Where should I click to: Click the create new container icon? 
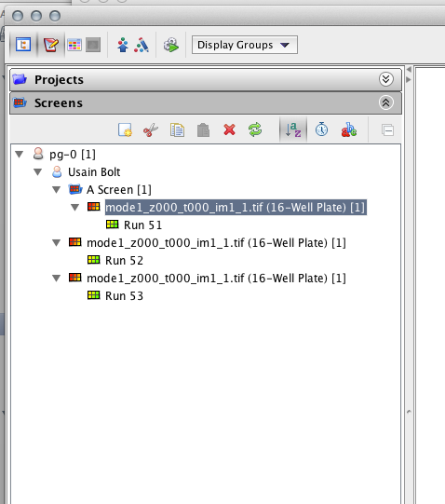125,129
